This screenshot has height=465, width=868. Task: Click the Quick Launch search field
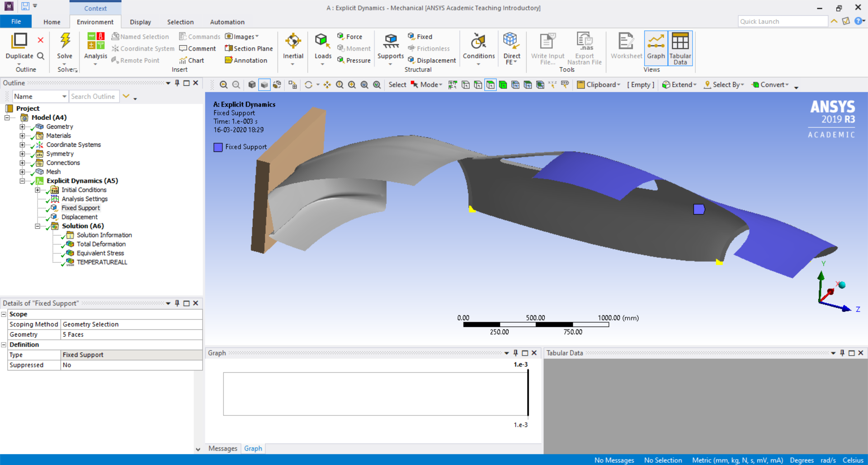[x=783, y=21]
